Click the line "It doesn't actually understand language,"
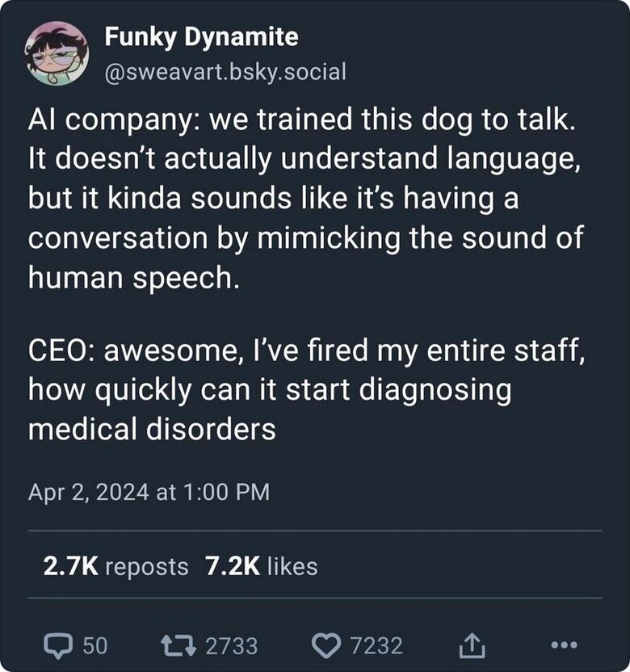The width and height of the screenshot is (630, 672). (304, 161)
